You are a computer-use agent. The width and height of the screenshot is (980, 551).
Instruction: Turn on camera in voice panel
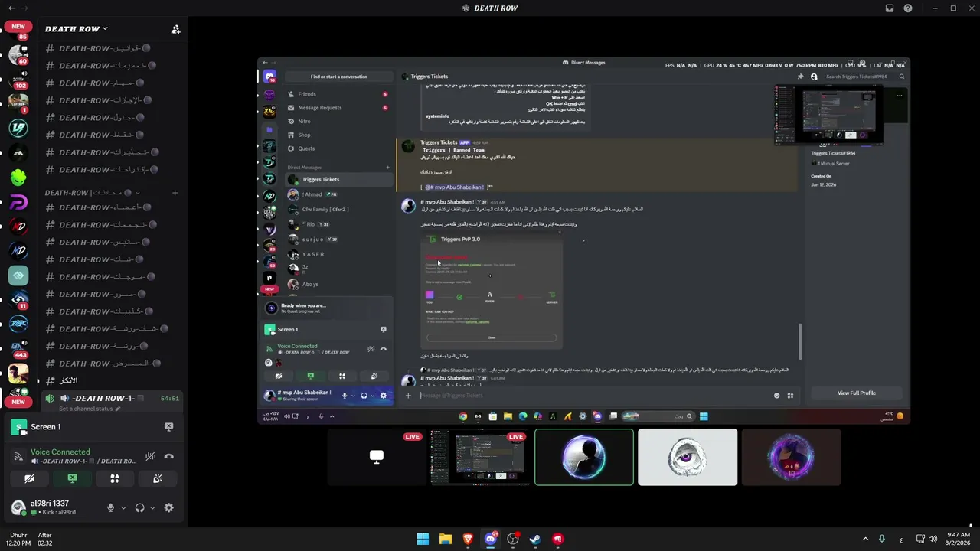[x=30, y=478]
